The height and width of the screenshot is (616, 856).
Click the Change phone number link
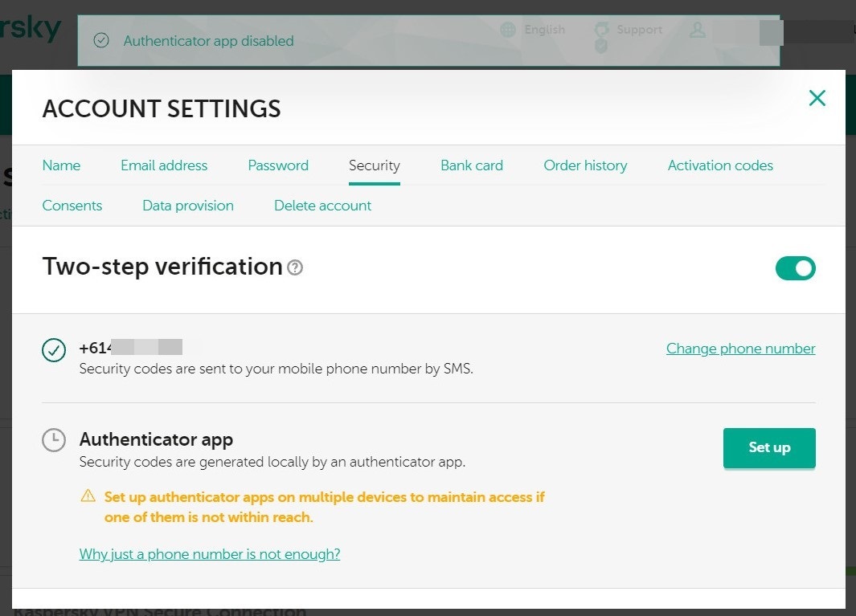[740, 349]
